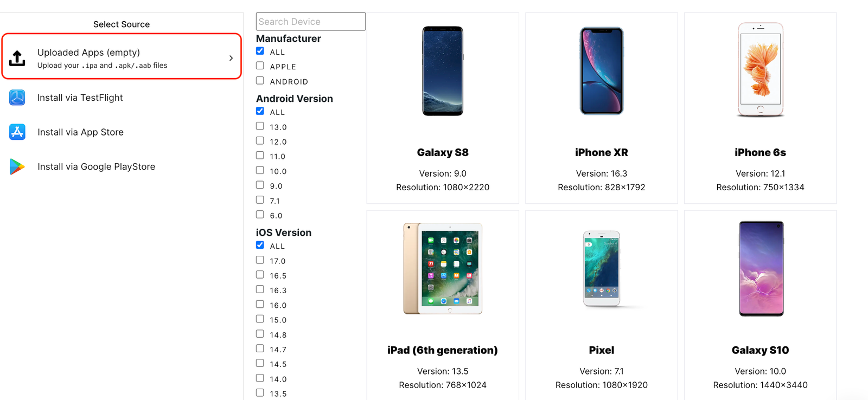Image resolution: width=868 pixels, height=400 pixels.
Task: Uncheck ALL under iOS Version
Action: pos(260,244)
